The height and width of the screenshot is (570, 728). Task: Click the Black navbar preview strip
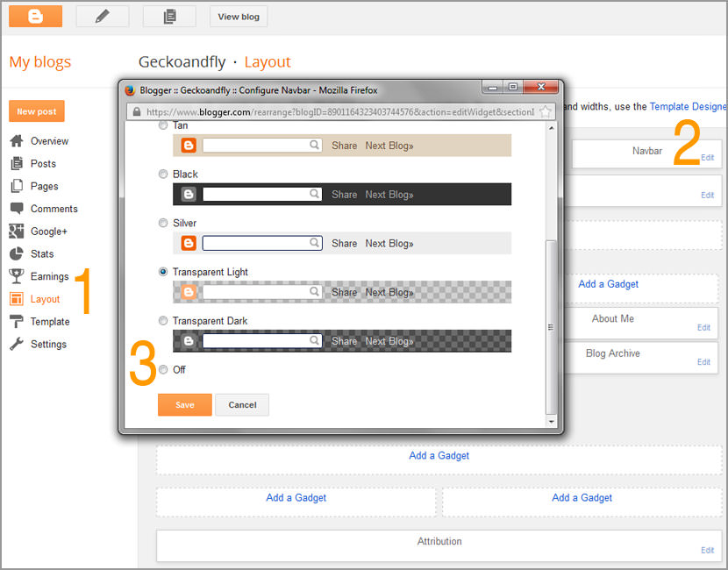(x=342, y=194)
